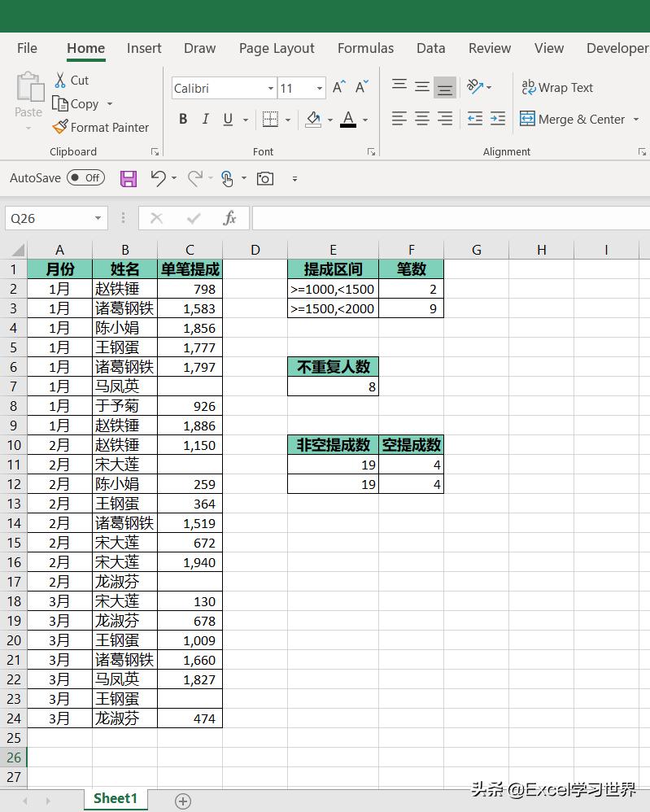650x812 pixels.
Task: Activate the Format Painter brush
Action: [x=60, y=127]
